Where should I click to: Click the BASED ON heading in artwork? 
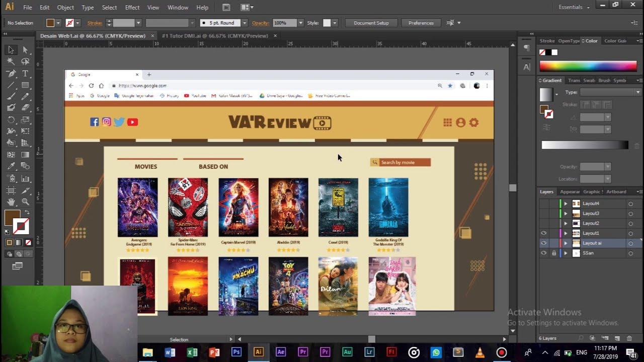[x=213, y=166]
